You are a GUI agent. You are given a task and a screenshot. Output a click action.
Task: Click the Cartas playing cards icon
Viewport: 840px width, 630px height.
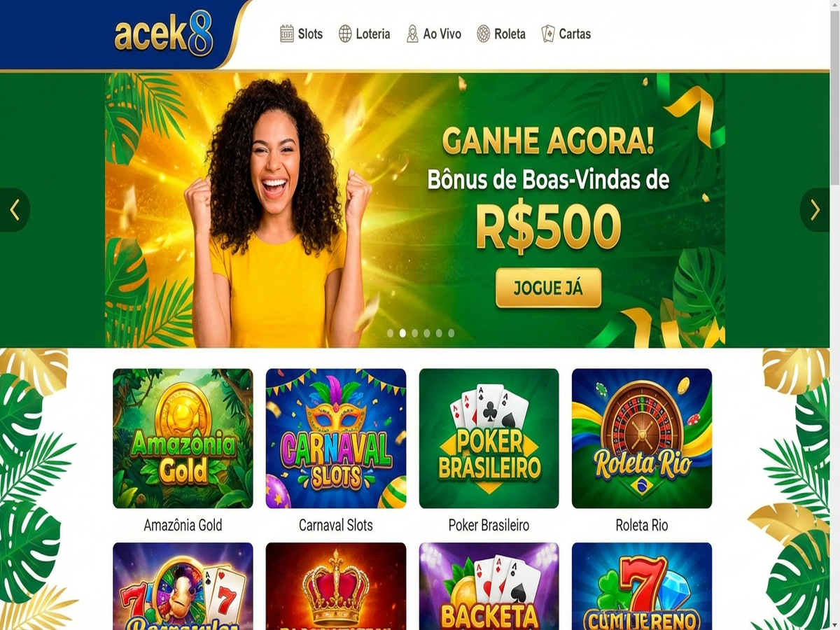click(x=548, y=34)
